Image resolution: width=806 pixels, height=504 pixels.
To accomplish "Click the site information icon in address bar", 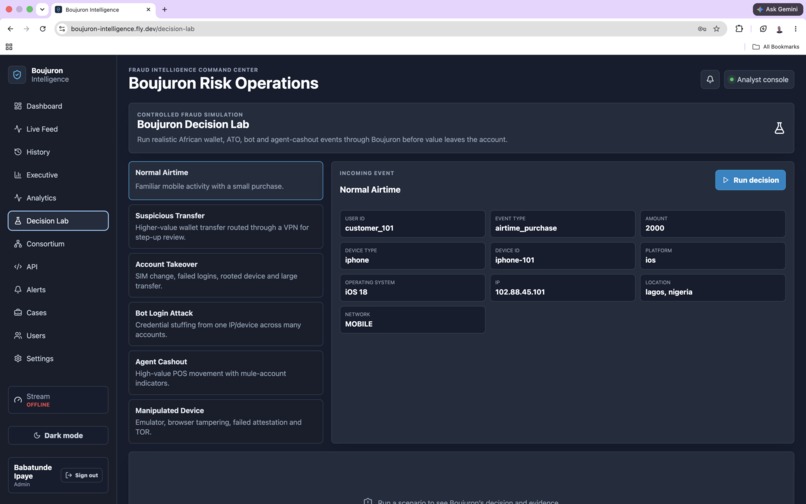I will [x=62, y=29].
